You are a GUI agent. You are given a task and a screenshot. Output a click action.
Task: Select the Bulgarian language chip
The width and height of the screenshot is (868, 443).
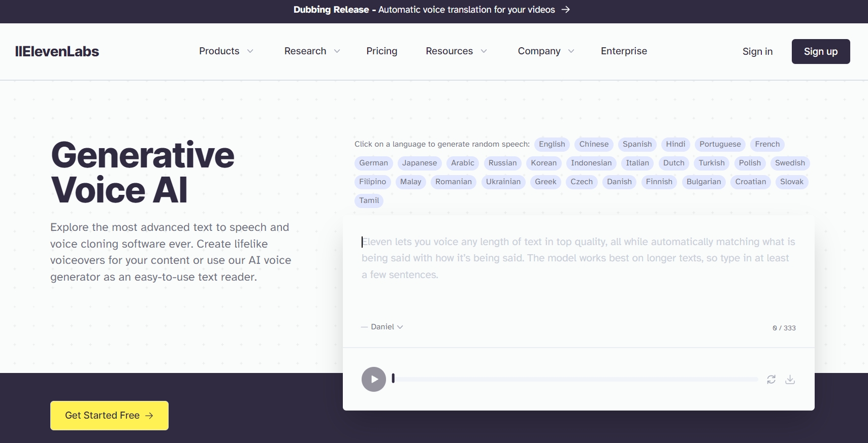tap(703, 182)
